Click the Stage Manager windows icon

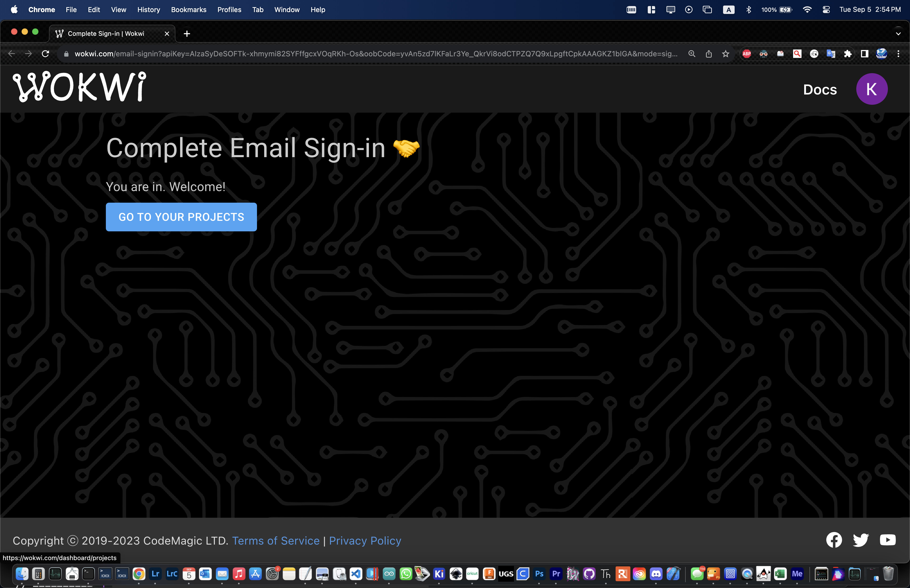(x=707, y=9)
